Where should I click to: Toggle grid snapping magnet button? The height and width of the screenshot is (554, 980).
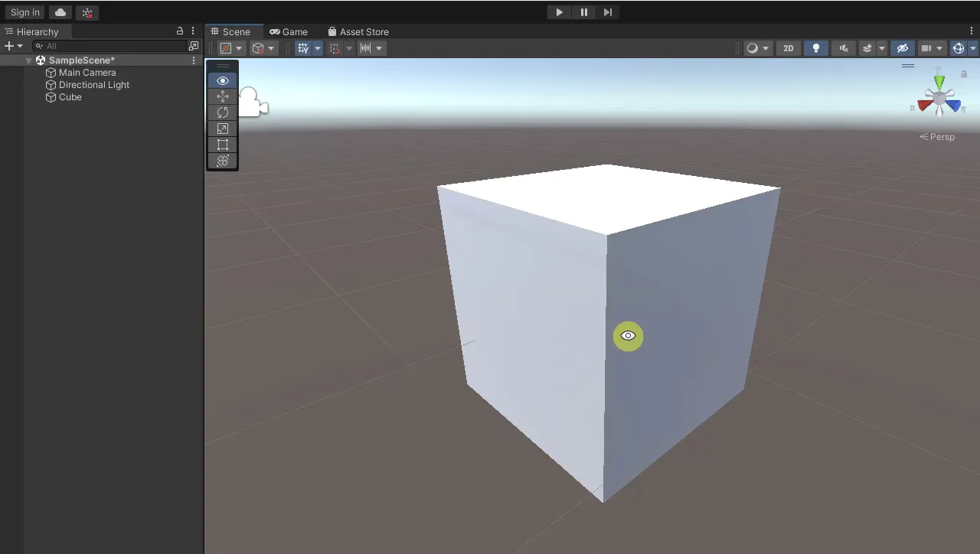(335, 48)
